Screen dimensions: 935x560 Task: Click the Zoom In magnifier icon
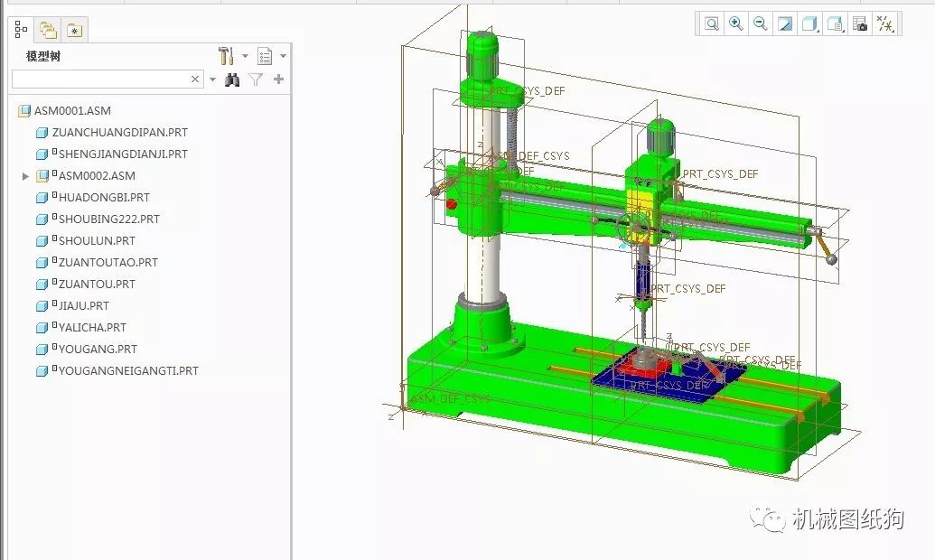(x=736, y=23)
